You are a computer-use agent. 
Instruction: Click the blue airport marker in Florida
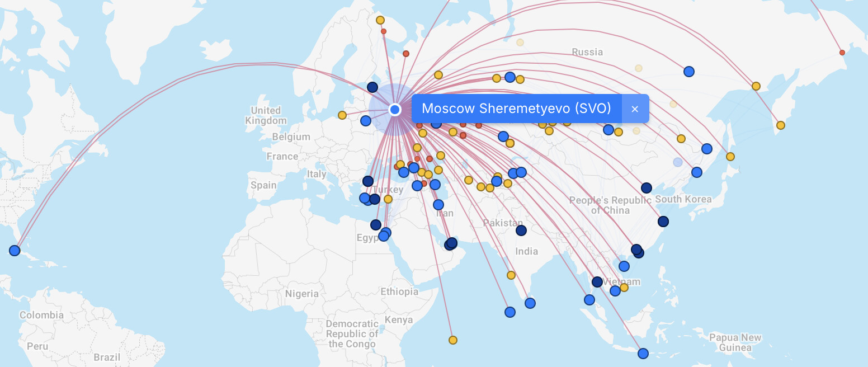(15, 251)
